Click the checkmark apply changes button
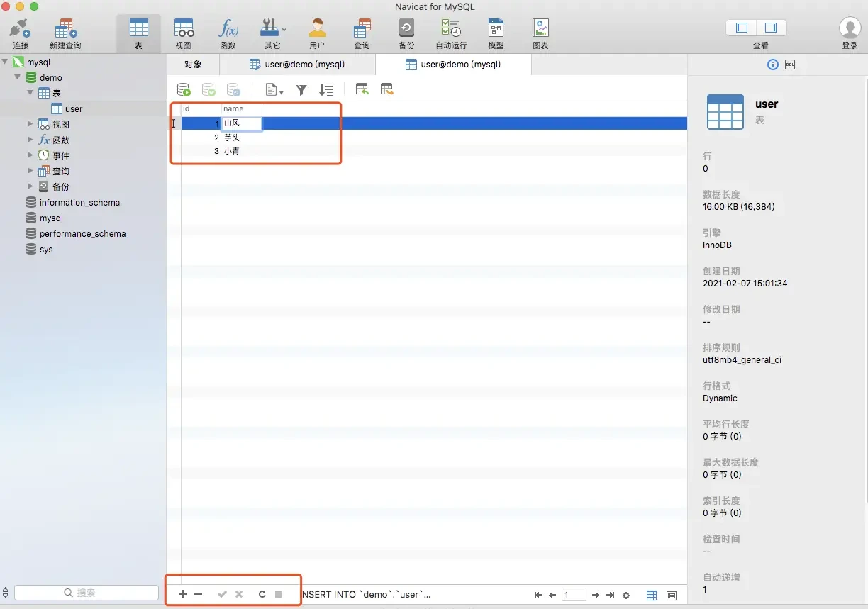The width and height of the screenshot is (868, 609). coord(222,594)
